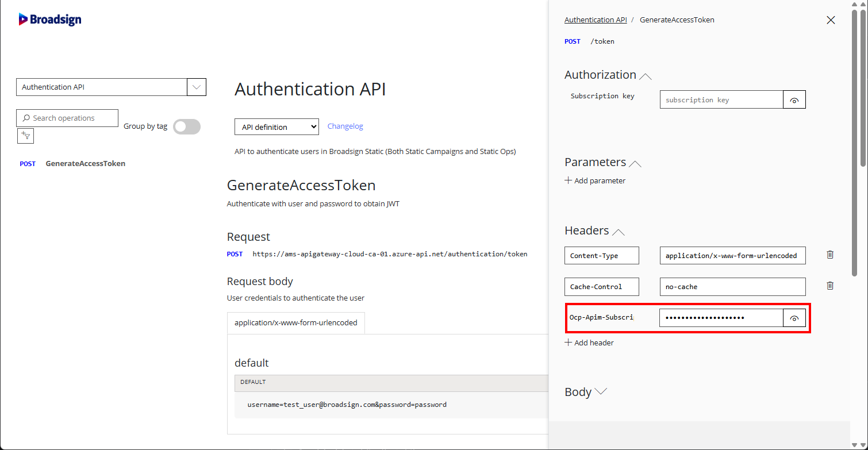Screen dimensions: 868x450
Task: Open the Changelog link
Action: (345, 126)
